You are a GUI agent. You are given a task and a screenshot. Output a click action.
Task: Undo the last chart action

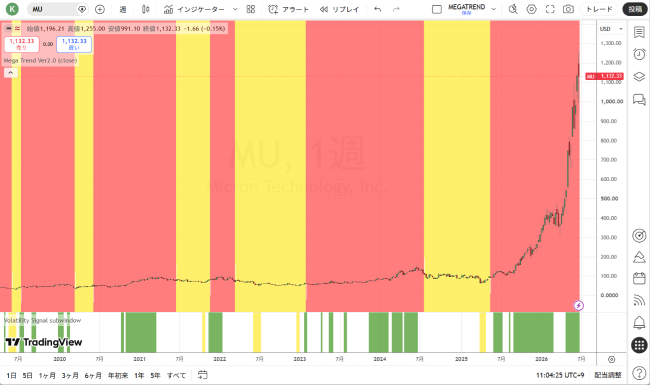tap(377, 9)
